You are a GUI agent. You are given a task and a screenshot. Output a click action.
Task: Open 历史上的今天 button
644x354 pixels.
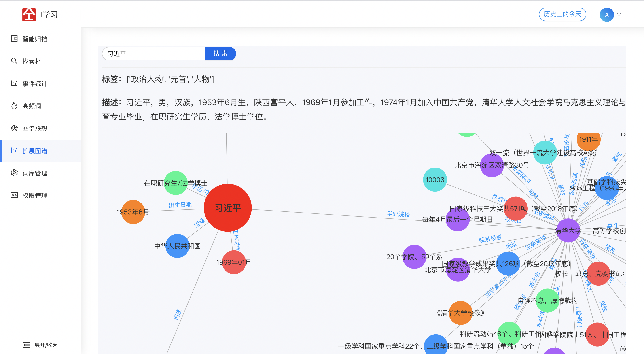pyautogui.click(x=562, y=14)
